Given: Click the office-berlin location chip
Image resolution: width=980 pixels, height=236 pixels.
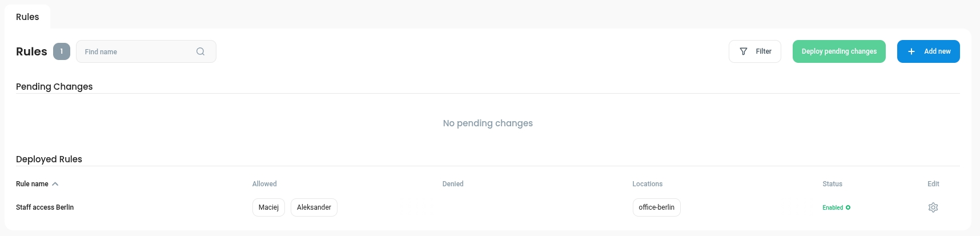Looking at the screenshot, I should [656, 207].
